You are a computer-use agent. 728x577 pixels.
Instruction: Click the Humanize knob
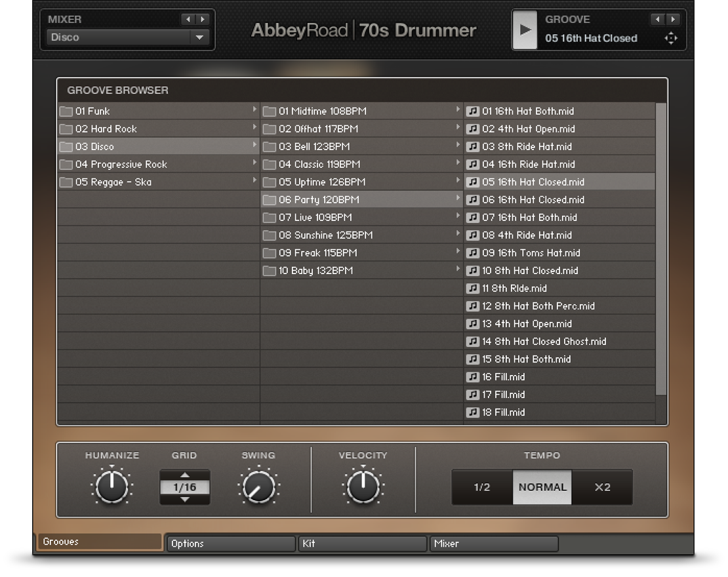pos(112,487)
